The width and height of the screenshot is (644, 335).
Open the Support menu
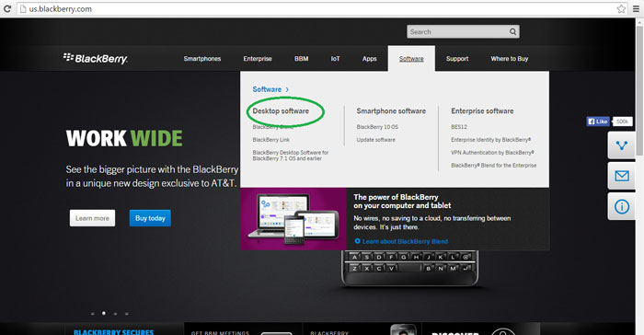point(457,59)
